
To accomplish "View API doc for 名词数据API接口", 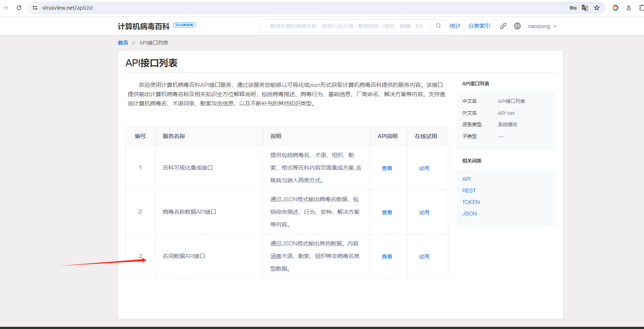I will click(387, 257).
